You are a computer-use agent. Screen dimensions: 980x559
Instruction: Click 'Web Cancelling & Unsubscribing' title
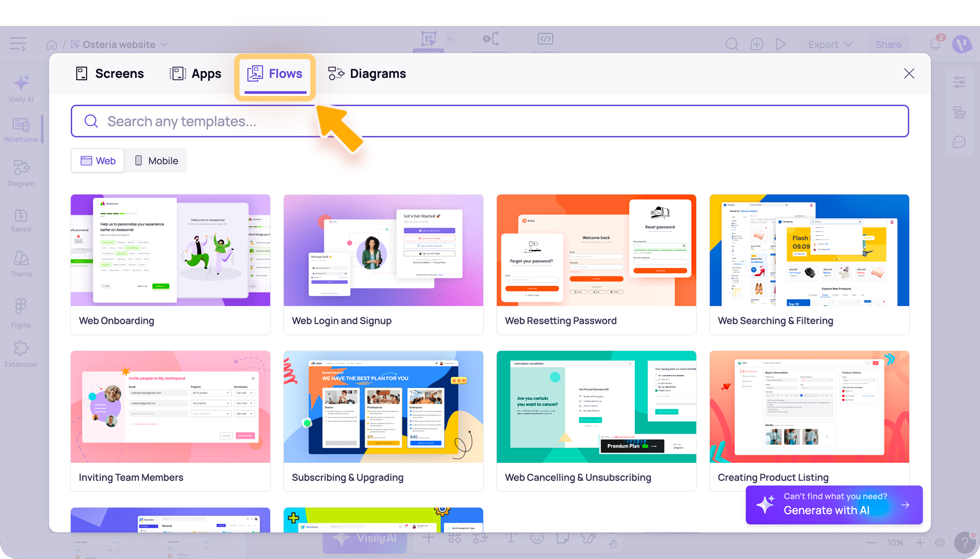(578, 477)
